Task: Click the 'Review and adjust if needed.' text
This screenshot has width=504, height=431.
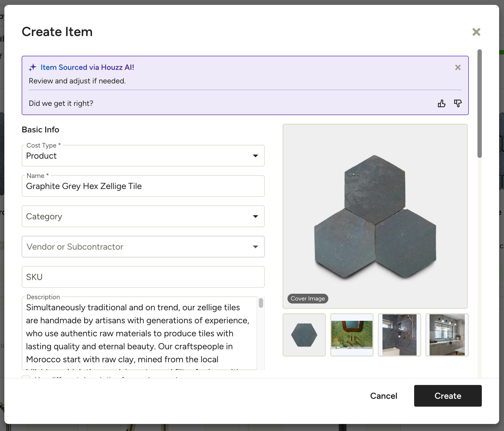Action: (x=77, y=81)
